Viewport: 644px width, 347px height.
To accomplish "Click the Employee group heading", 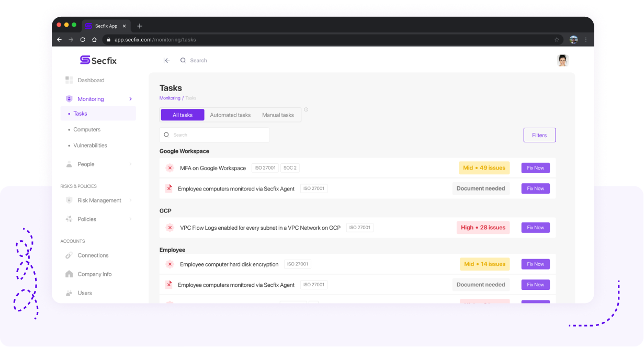I will (172, 250).
